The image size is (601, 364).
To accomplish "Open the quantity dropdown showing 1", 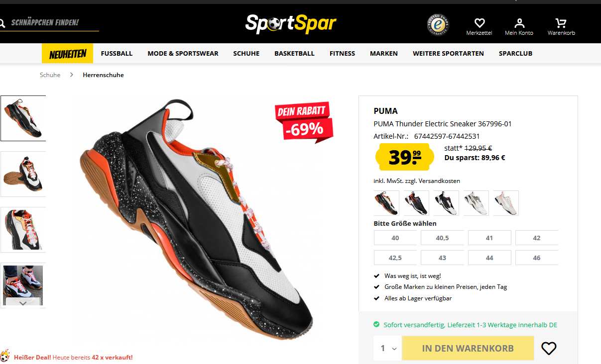I will 388,348.
